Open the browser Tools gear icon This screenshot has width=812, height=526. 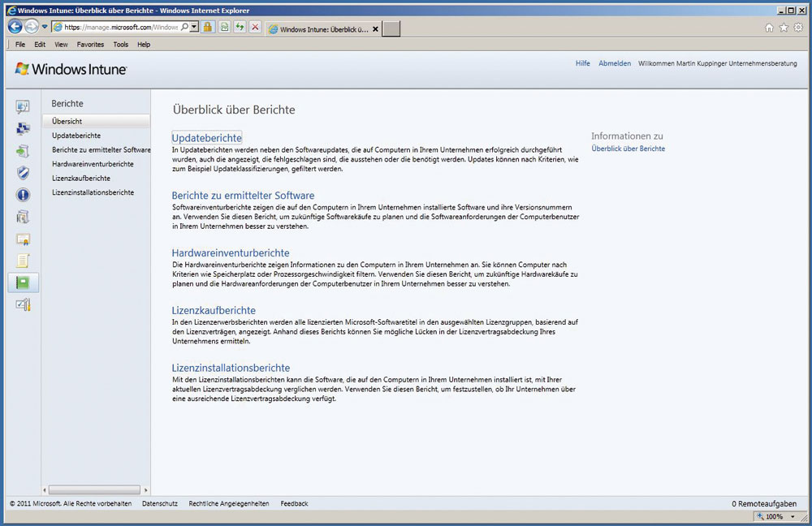click(798, 28)
